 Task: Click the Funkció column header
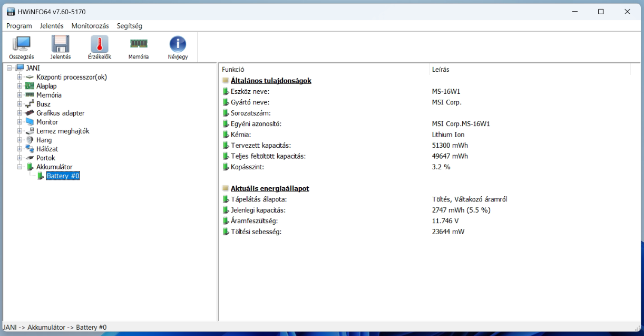(324, 69)
